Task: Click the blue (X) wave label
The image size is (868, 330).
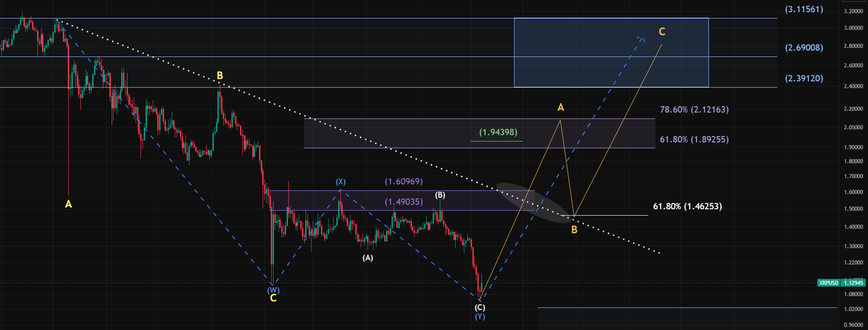Action: tap(340, 182)
